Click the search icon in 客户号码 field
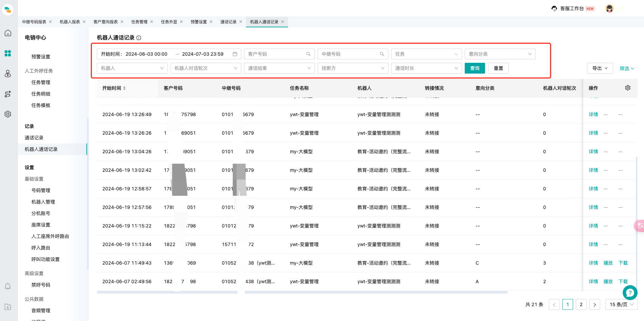 pyautogui.click(x=308, y=54)
